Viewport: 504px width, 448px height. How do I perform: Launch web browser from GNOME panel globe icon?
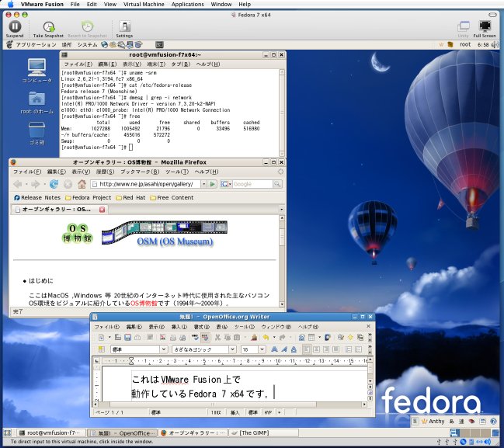tap(105, 45)
